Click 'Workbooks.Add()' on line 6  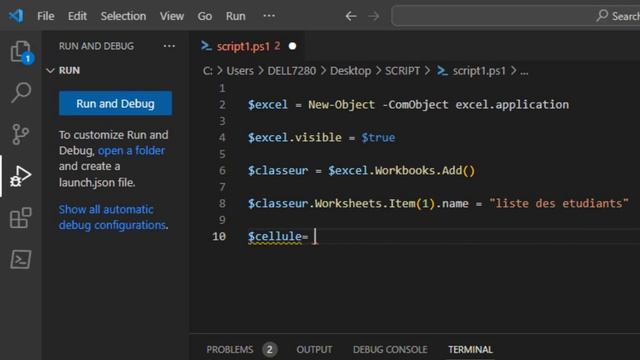(425, 170)
